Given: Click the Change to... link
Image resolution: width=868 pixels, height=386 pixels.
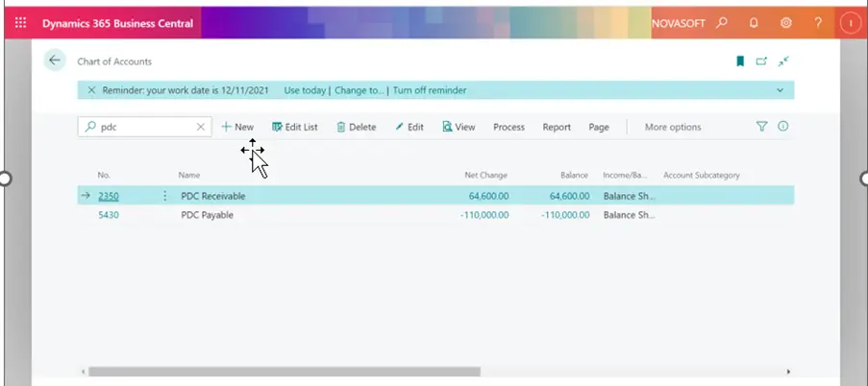Looking at the screenshot, I should coord(360,90).
